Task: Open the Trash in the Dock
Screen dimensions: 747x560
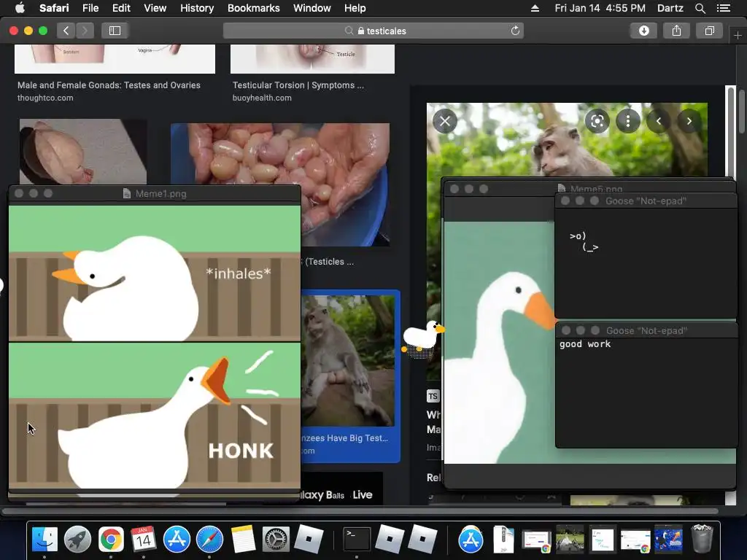Action: point(702,539)
